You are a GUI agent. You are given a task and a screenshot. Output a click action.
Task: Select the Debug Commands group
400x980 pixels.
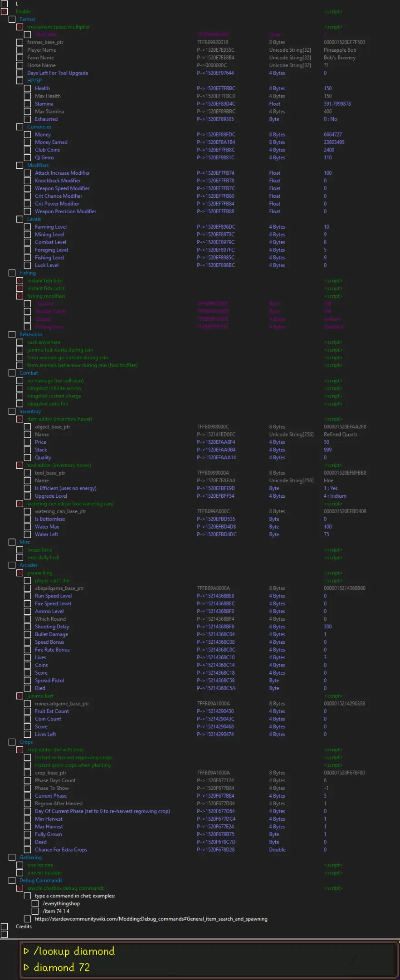[41, 880]
